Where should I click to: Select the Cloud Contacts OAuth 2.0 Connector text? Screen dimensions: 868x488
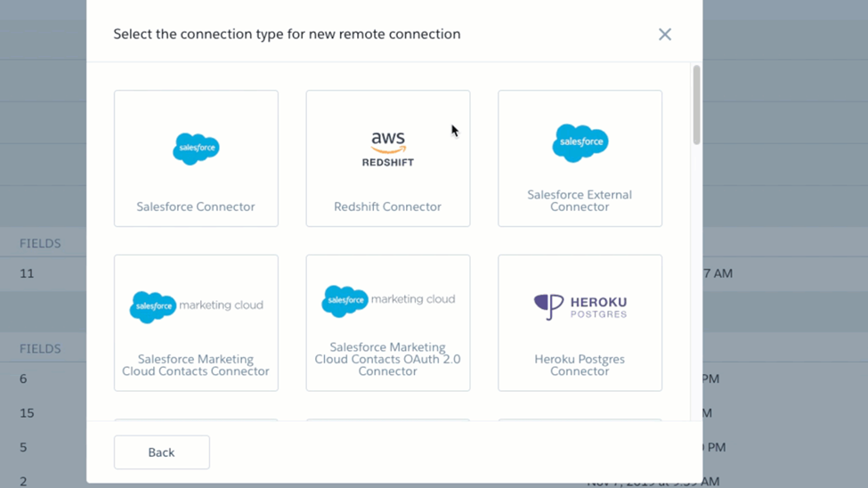[387, 359]
